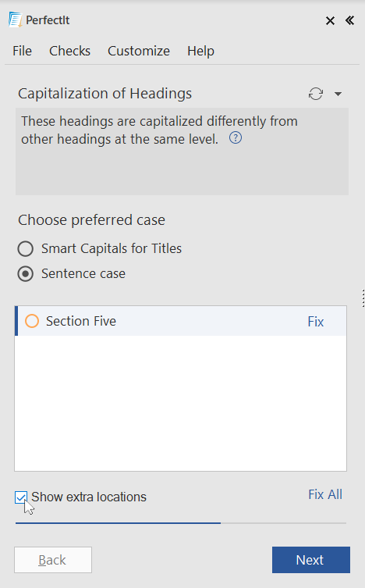Open the Customize menu
365x588 pixels.
coord(139,51)
